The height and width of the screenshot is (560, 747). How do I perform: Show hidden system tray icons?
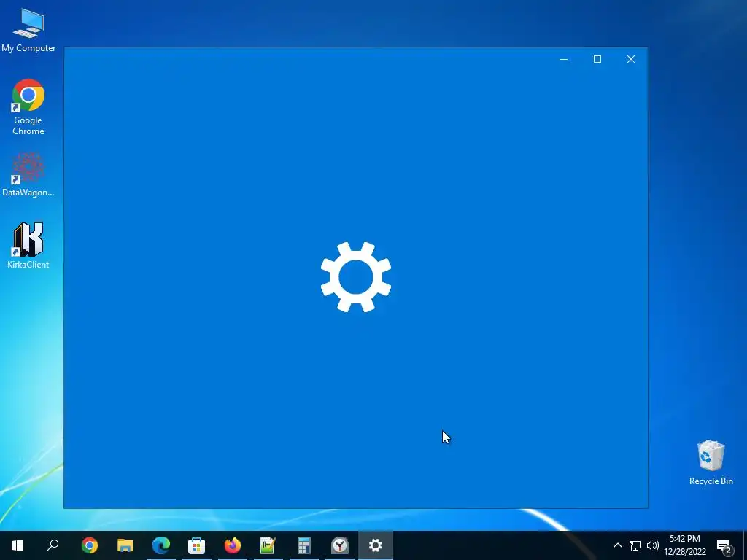617,545
